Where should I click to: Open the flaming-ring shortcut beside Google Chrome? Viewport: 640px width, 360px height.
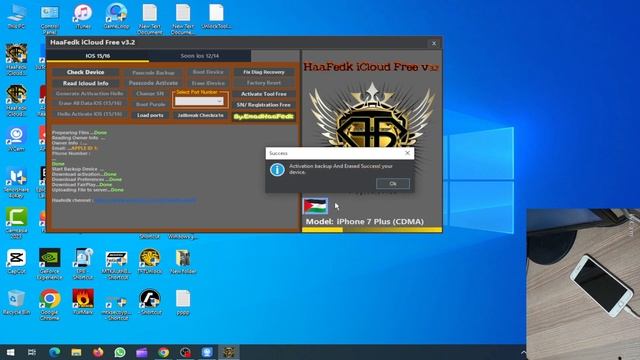click(x=83, y=302)
